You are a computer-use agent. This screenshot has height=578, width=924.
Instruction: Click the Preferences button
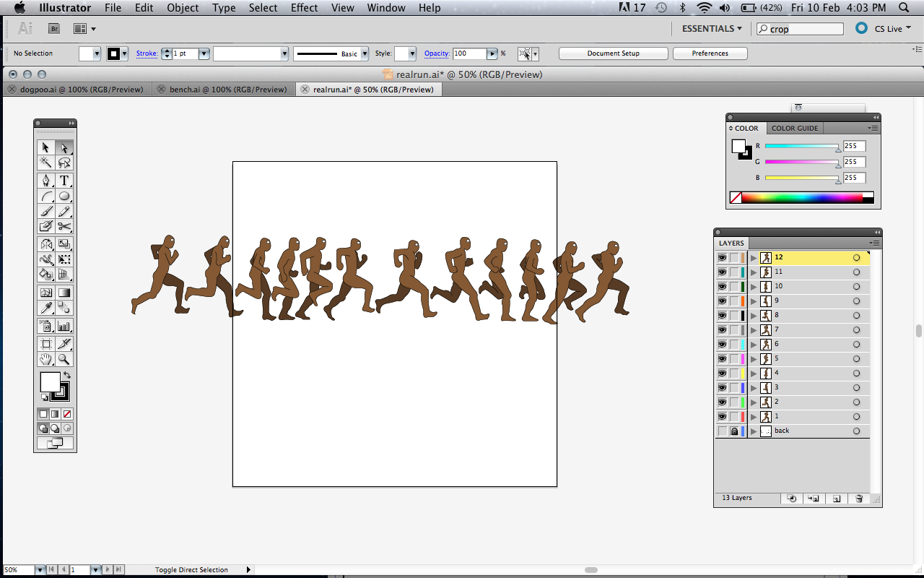coord(710,53)
